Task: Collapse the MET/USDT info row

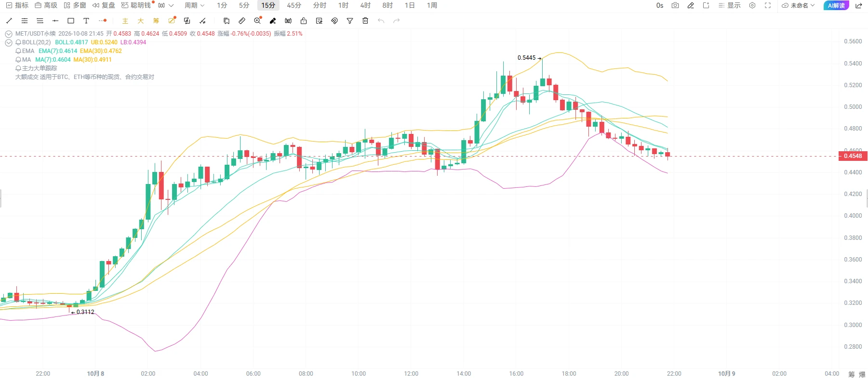Action: pyautogui.click(x=9, y=34)
